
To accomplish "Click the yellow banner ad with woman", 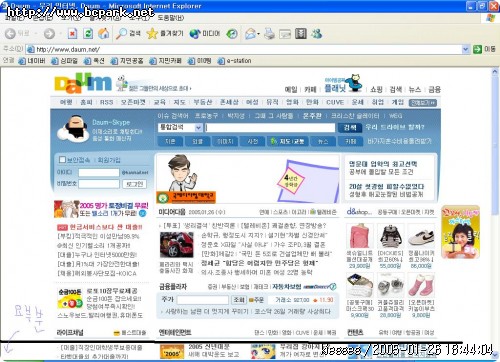I will pyautogui.click(x=460, y=232).
